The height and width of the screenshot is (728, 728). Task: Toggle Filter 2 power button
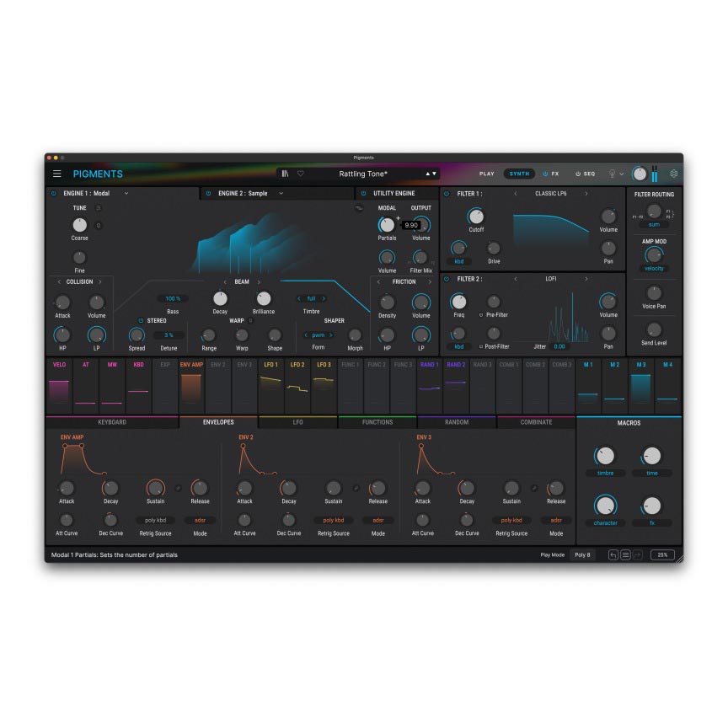pyautogui.click(x=447, y=279)
